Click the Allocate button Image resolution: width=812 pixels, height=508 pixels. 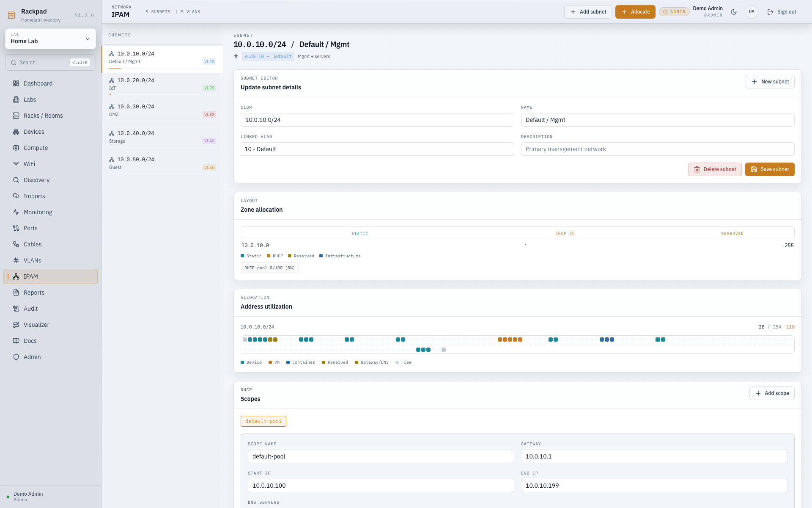635,12
